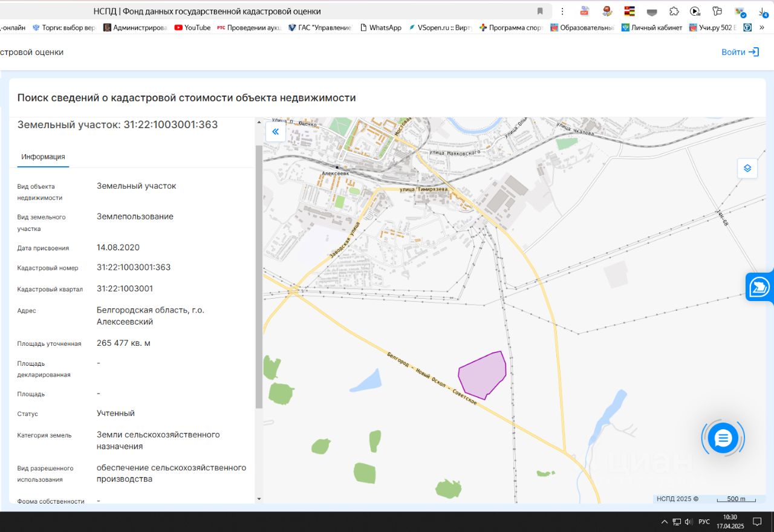The width and height of the screenshot is (774, 532).
Task: Open the WhatsApp bookmark
Action: pos(380,28)
